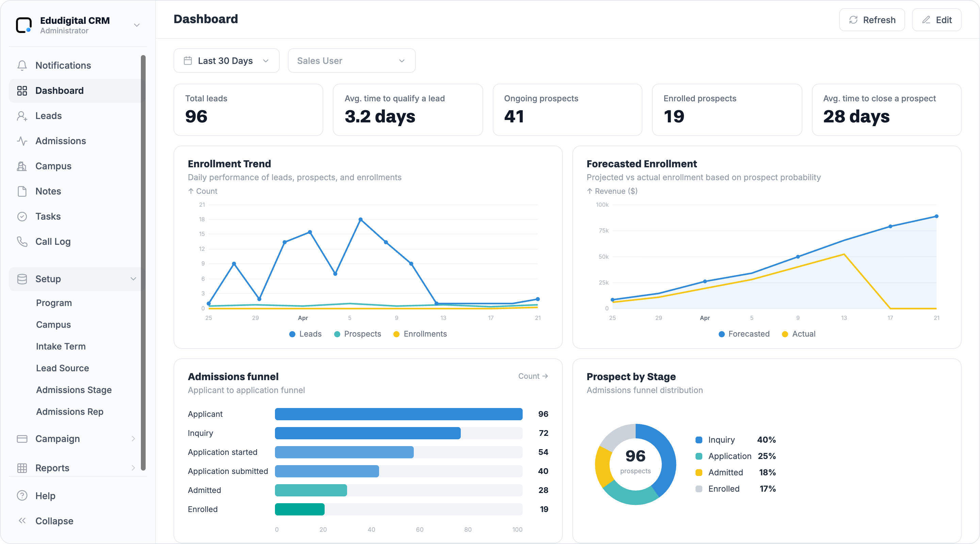Click the Edit dashboard button
This screenshot has width=980, height=544.
937,20
